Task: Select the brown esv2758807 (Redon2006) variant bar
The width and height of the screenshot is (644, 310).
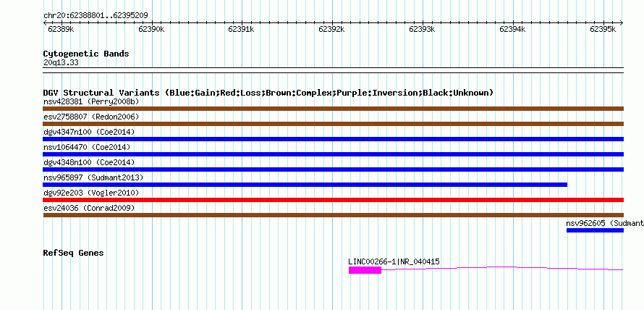Action: coord(333,124)
